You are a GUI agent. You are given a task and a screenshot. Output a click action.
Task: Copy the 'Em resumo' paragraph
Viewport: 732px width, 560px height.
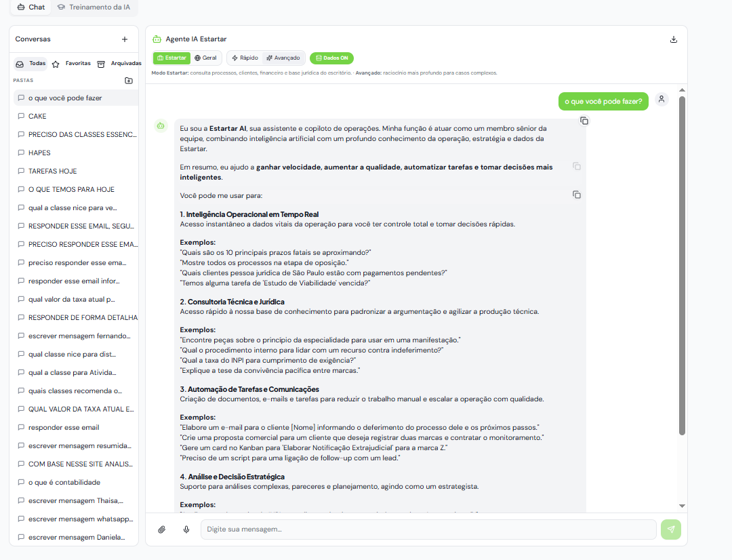tap(577, 166)
